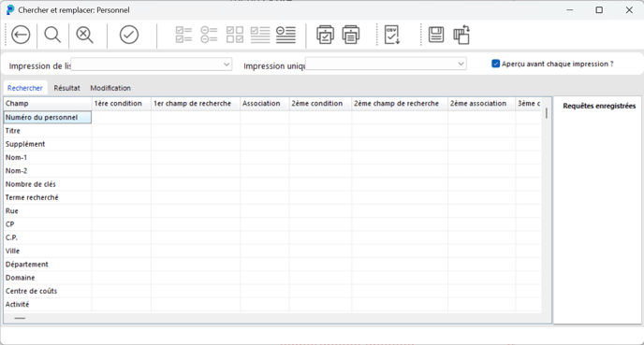Click the 1ère condition cell for Titre
644x345 pixels.
[x=122, y=131]
